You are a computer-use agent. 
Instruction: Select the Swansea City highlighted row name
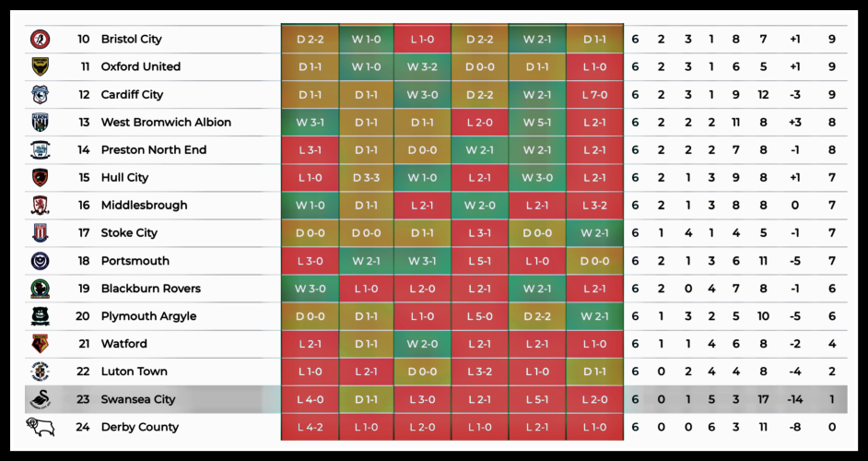point(137,399)
